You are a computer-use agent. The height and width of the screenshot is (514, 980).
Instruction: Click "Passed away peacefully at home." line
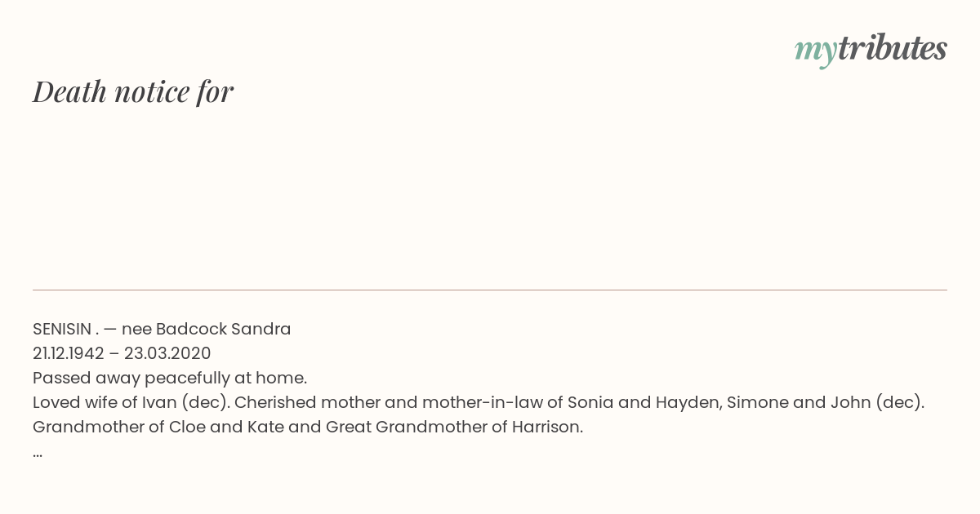coord(170,379)
